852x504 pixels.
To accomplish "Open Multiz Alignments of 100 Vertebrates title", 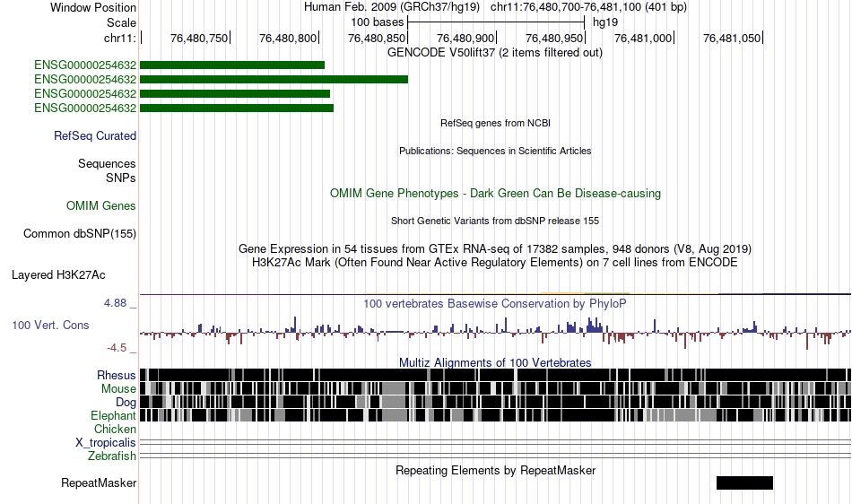I will coord(495,363).
